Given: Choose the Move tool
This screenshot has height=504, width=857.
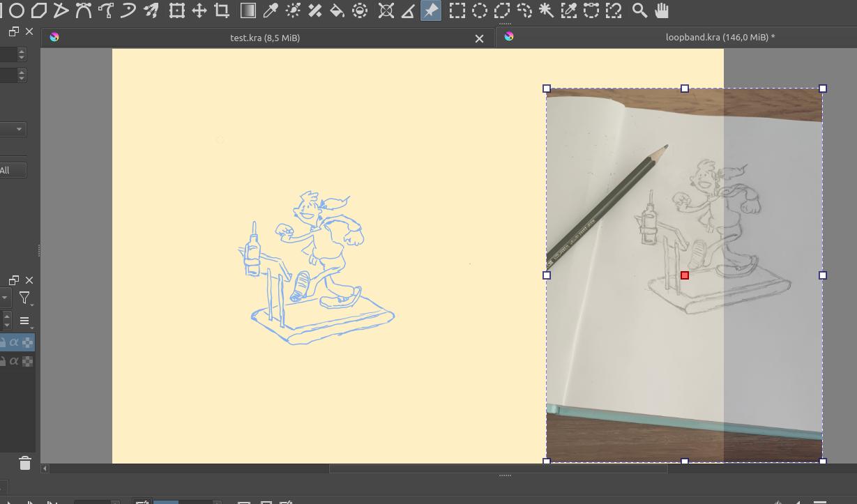Looking at the screenshot, I should pos(199,10).
